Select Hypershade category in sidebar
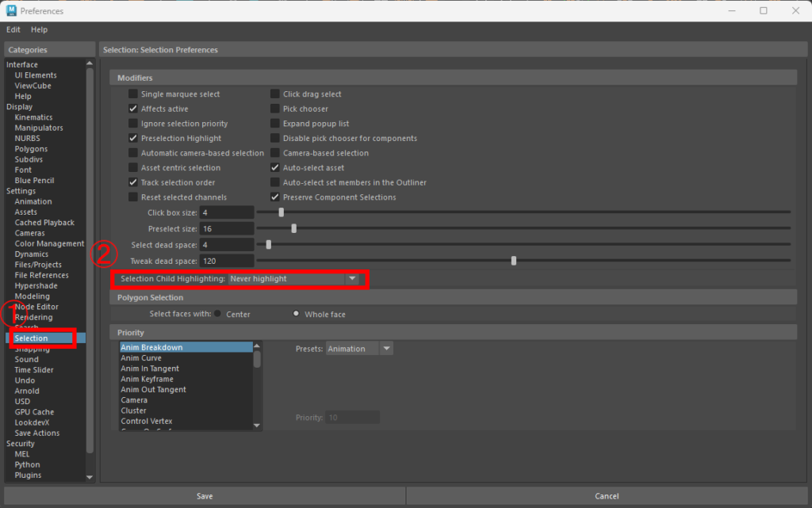 36,286
